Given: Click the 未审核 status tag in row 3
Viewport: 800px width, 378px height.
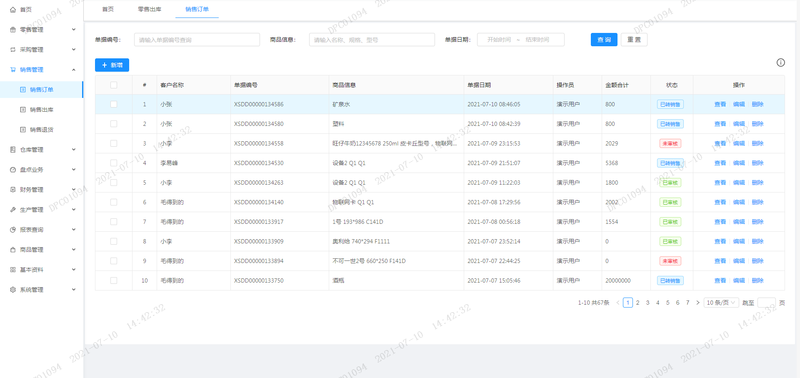Looking at the screenshot, I should coord(670,143).
